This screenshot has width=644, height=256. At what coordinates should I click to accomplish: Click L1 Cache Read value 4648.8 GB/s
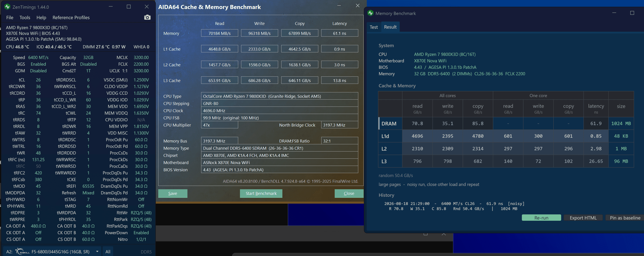(x=220, y=49)
